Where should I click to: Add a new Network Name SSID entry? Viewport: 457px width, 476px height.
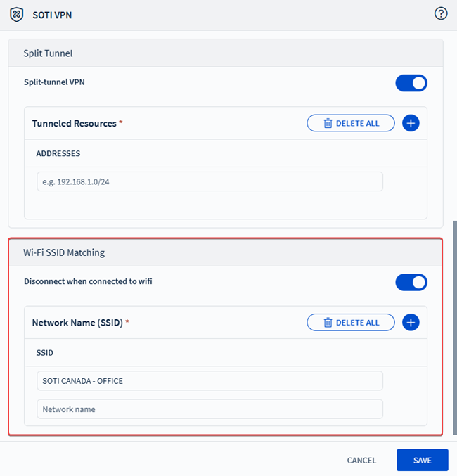[x=411, y=323]
